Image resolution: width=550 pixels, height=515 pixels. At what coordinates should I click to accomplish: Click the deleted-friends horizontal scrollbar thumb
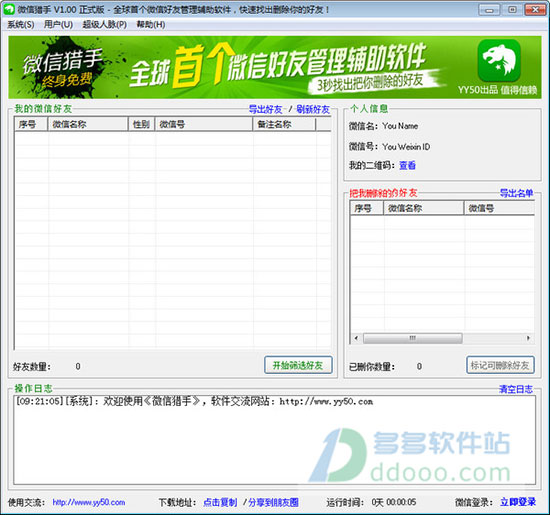click(412, 338)
